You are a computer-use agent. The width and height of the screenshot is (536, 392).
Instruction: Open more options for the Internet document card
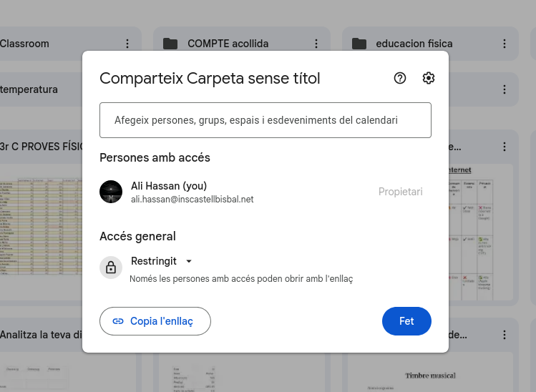505,147
